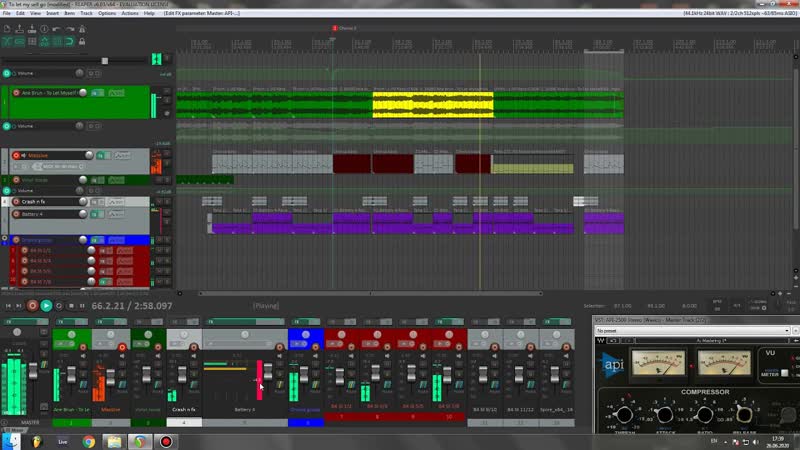Open Ane Brun FX in mixer strip
The image size is (800, 450).
[66, 322]
